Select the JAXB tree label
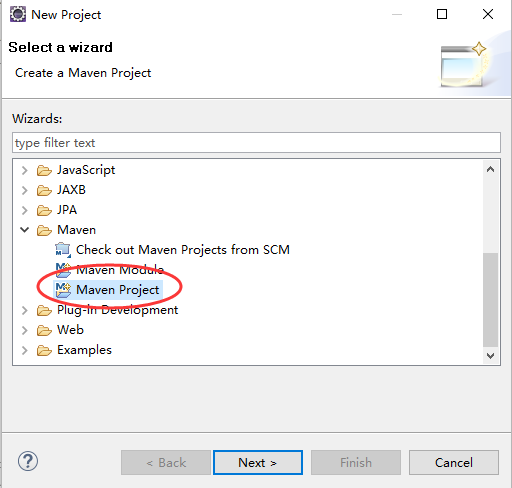The image size is (512, 488). click(x=71, y=190)
